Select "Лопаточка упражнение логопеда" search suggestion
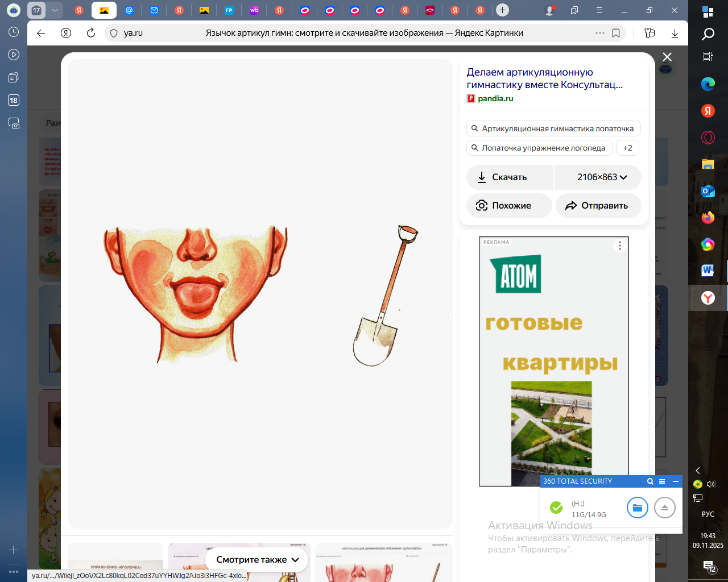The width and height of the screenshot is (728, 582). pos(539,148)
